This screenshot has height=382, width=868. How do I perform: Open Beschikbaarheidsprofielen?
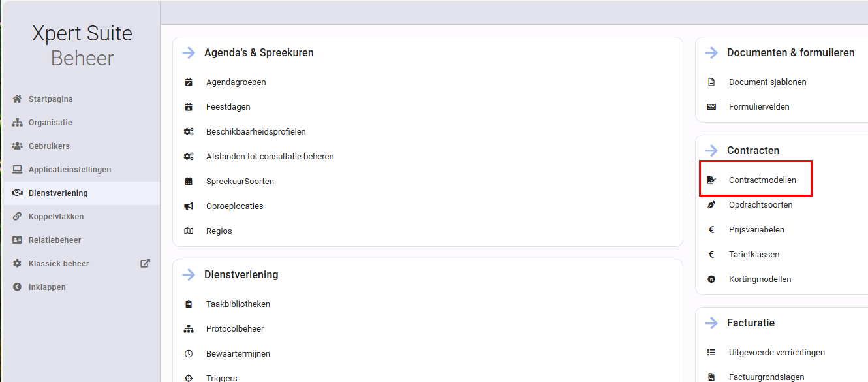(x=256, y=132)
